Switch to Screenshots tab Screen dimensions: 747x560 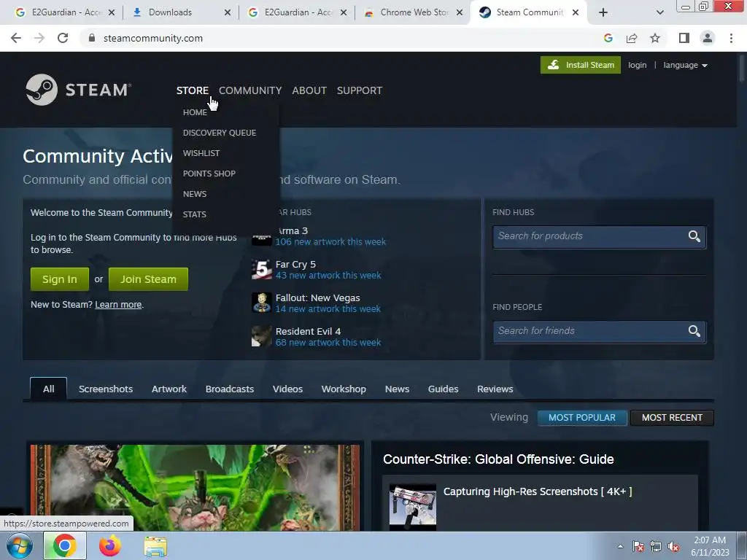click(106, 389)
